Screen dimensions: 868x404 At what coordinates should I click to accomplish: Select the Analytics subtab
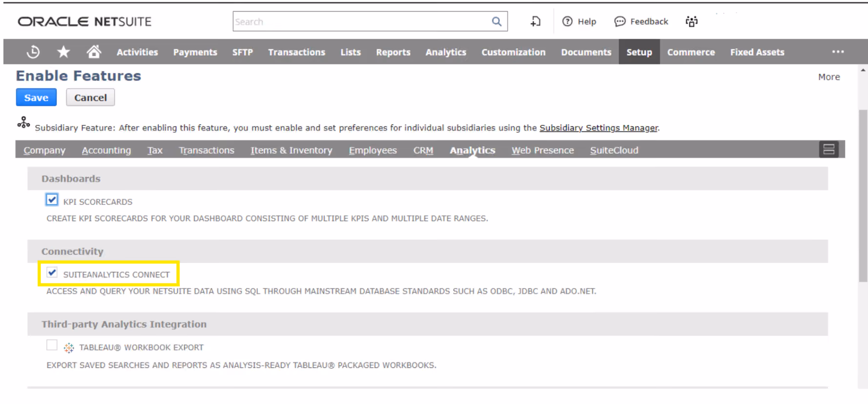473,150
